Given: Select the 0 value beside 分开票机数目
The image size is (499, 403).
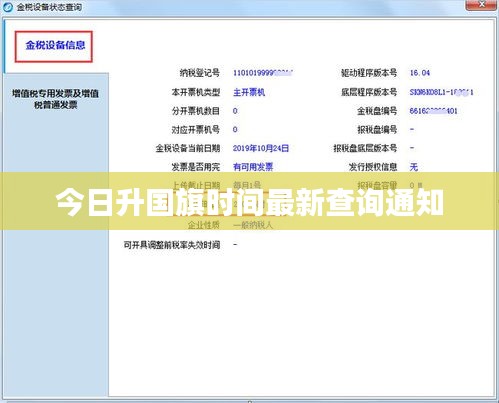Looking at the screenshot, I should click(235, 111).
